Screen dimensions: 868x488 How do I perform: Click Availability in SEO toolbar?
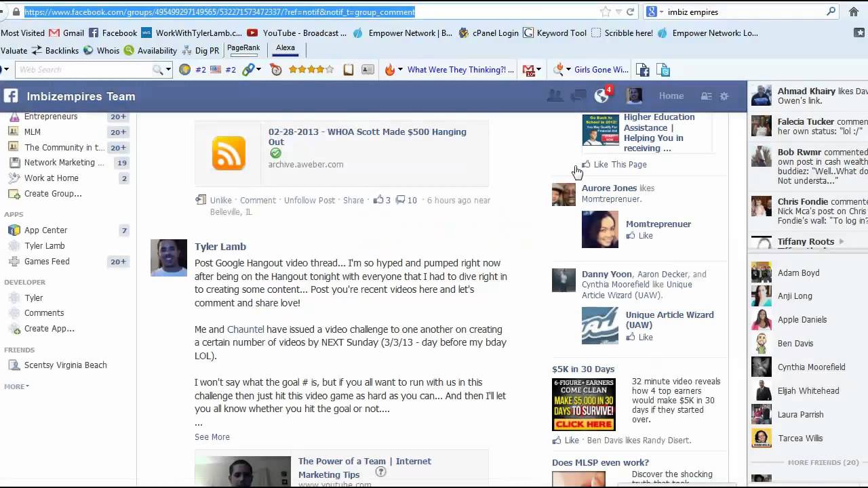[150, 50]
